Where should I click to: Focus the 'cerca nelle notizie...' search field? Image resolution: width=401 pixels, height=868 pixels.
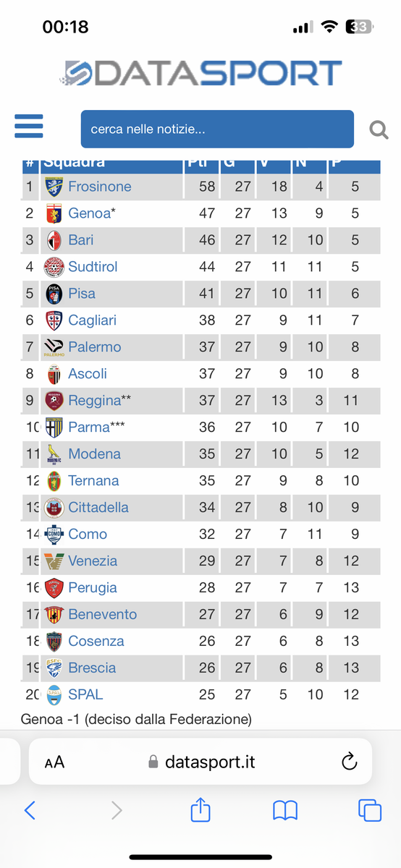pos(217,129)
